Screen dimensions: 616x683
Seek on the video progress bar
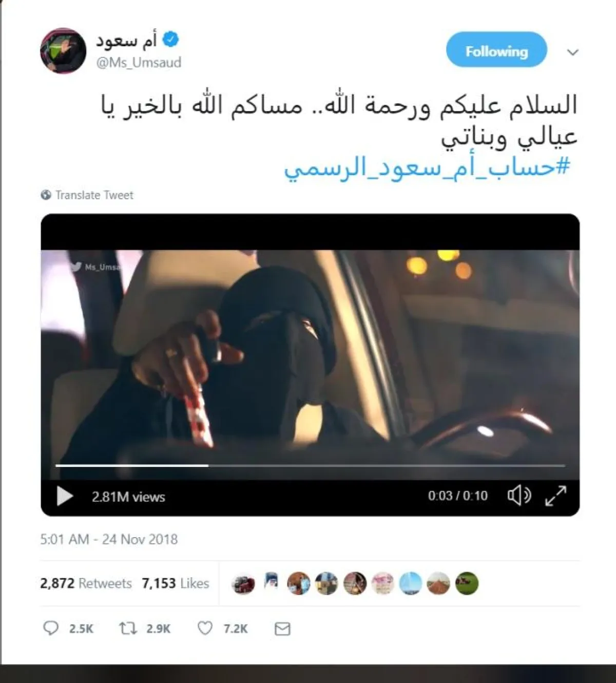tap(310, 465)
